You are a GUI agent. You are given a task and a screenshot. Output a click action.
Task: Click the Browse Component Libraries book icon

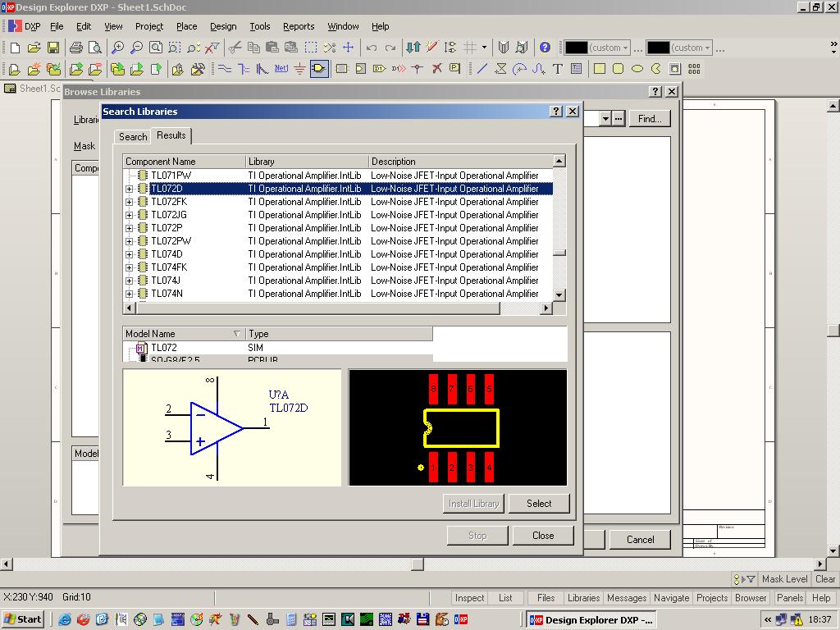(x=503, y=48)
